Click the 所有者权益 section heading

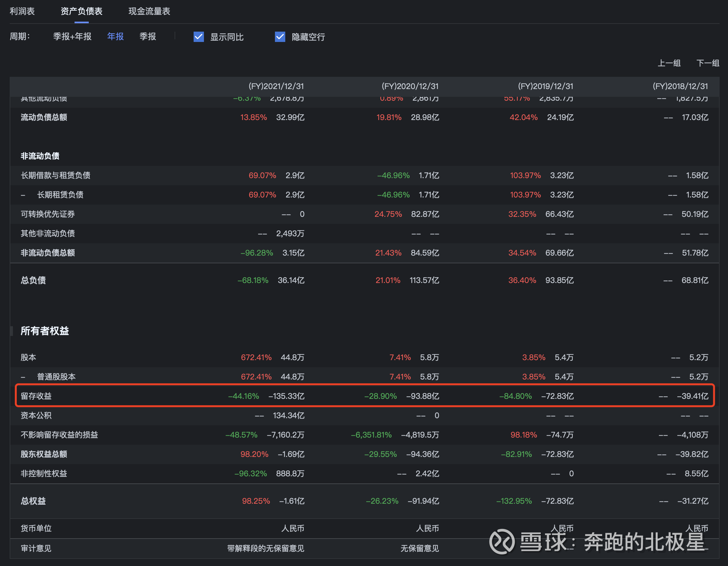pyautogui.click(x=45, y=331)
